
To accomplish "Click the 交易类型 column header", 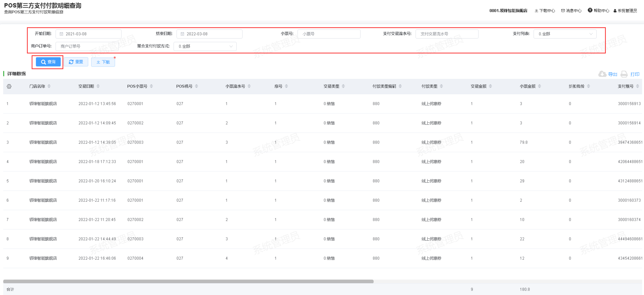I will tap(331, 86).
